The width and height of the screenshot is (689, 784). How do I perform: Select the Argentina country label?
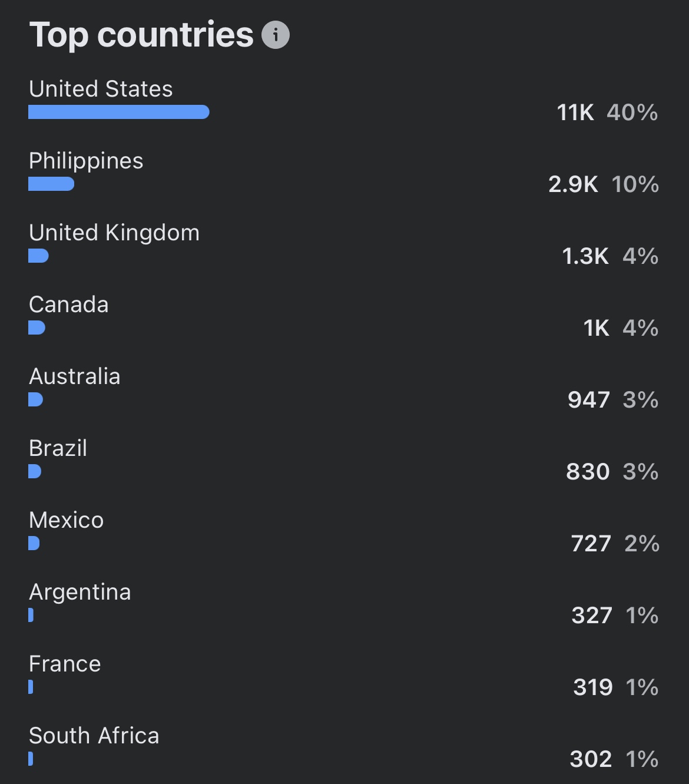tap(80, 593)
